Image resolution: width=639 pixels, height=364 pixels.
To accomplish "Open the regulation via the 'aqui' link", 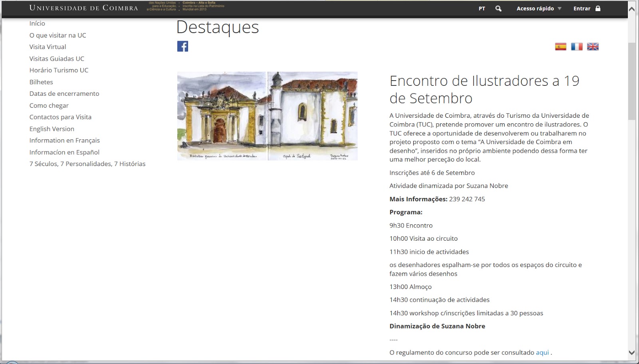I will [542, 352].
